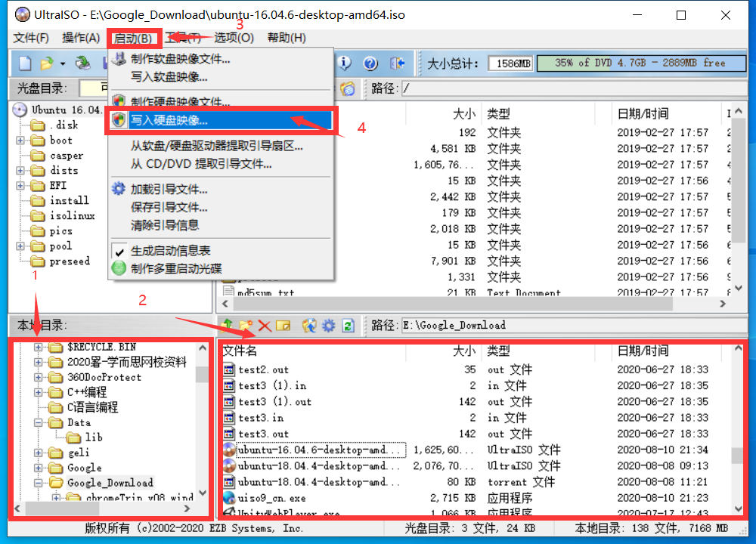The image size is (756, 544).
Task: Expand the $RECYCLE.BIN folder node
Action: [x=38, y=347]
